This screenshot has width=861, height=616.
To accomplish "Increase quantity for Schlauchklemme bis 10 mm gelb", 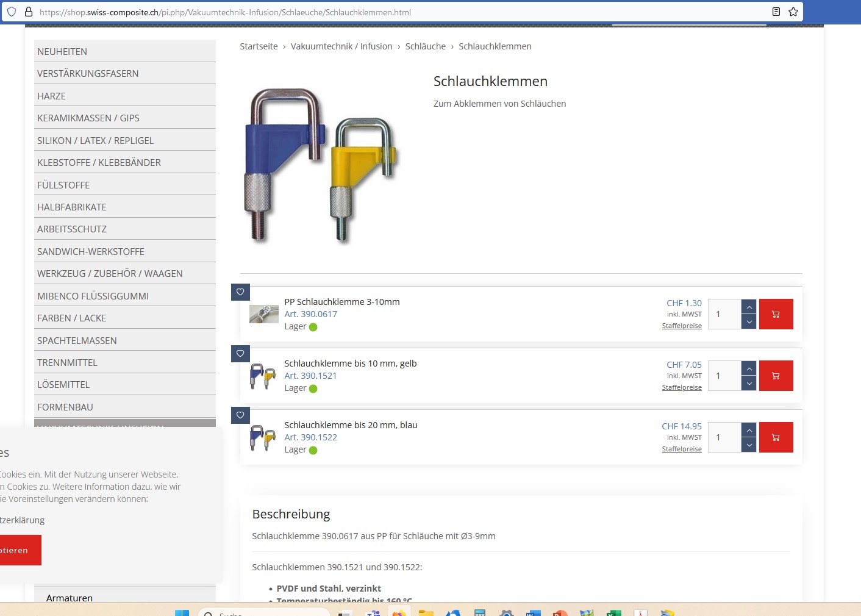I will [749, 368].
